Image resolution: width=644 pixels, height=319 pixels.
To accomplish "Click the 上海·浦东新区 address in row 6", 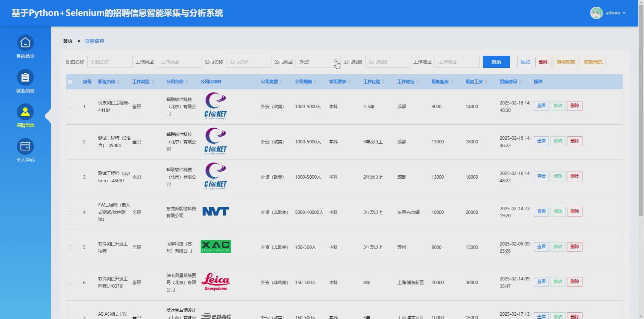I will point(410,282).
